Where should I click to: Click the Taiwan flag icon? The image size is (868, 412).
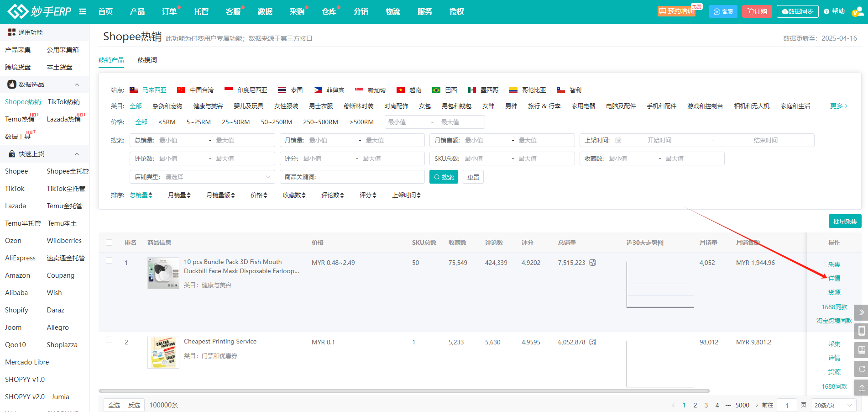[181, 90]
